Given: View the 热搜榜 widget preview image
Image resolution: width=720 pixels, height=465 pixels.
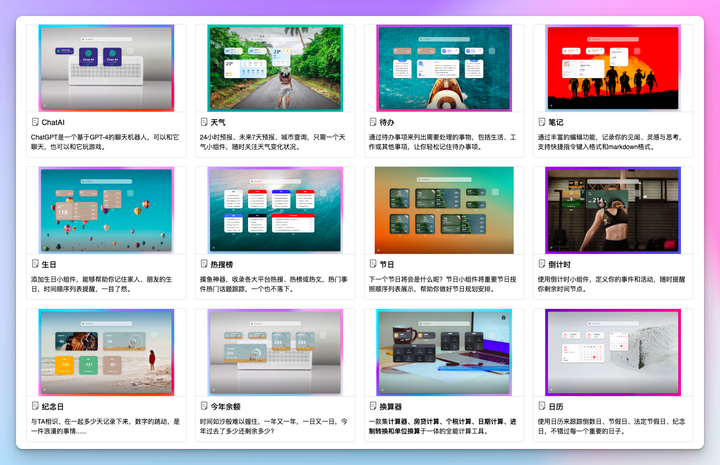Looking at the screenshot, I should coord(275,209).
